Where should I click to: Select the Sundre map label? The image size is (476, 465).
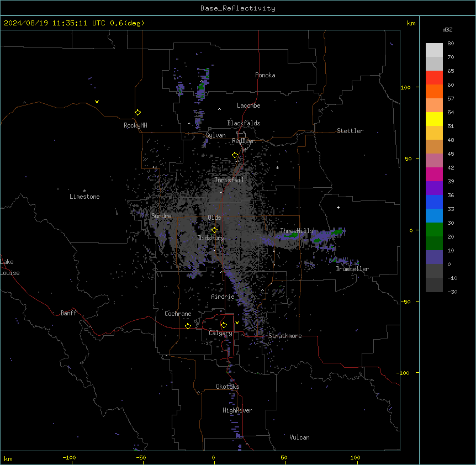[x=161, y=216]
